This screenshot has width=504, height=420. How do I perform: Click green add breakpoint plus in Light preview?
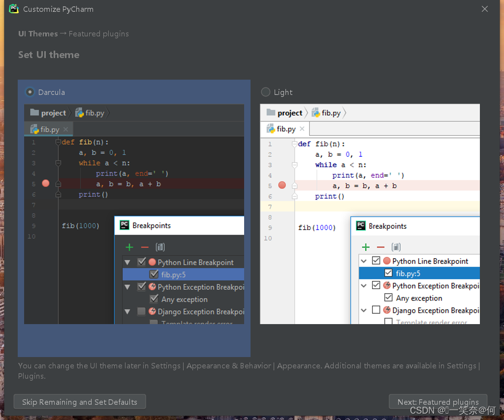366,247
